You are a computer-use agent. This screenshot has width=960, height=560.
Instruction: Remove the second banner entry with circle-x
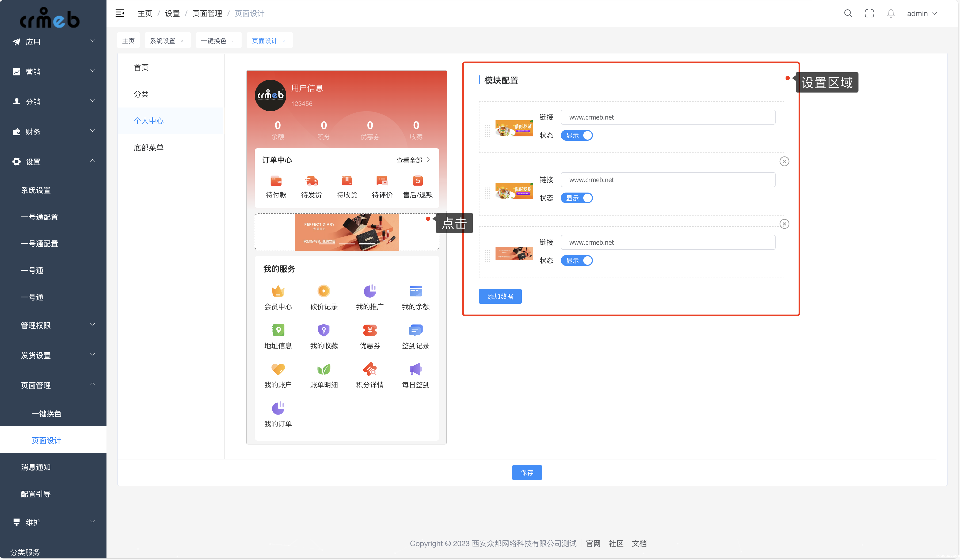(x=784, y=162)
